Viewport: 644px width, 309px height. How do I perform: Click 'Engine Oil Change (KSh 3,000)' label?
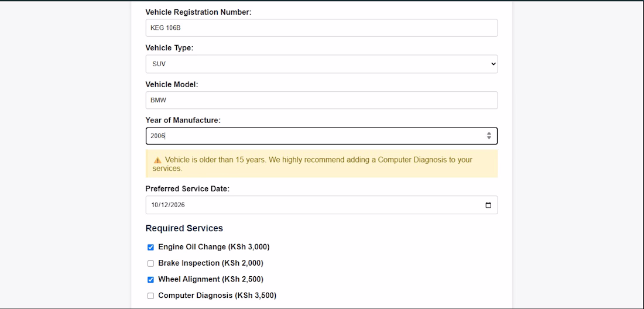coord(214,247)
